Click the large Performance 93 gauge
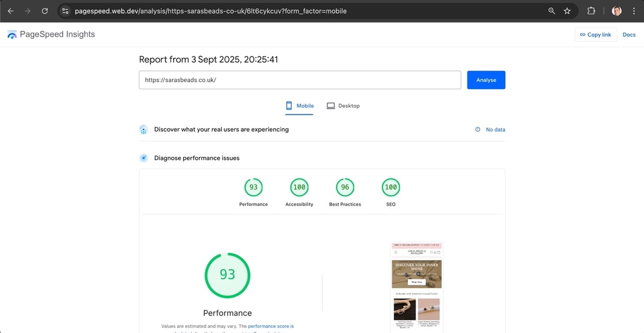Image resolution: width=644 pixels, height=333 pixels. pyautogui.click(x=227, y=275)
